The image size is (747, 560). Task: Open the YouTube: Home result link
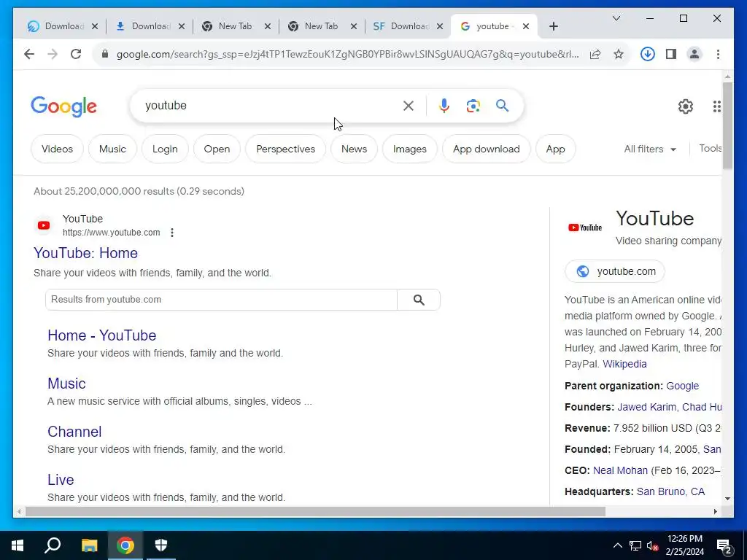86,253
